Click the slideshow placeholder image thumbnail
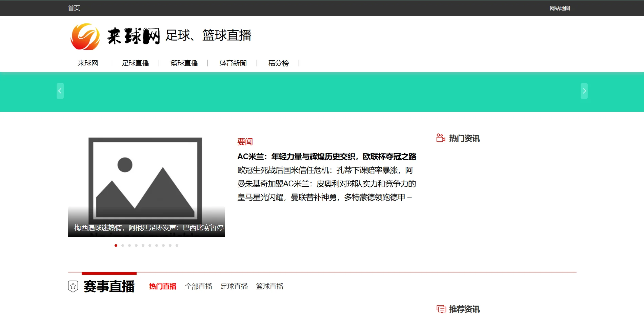The height and width of the screenshot is (329, 644). [x=146, y=183]
